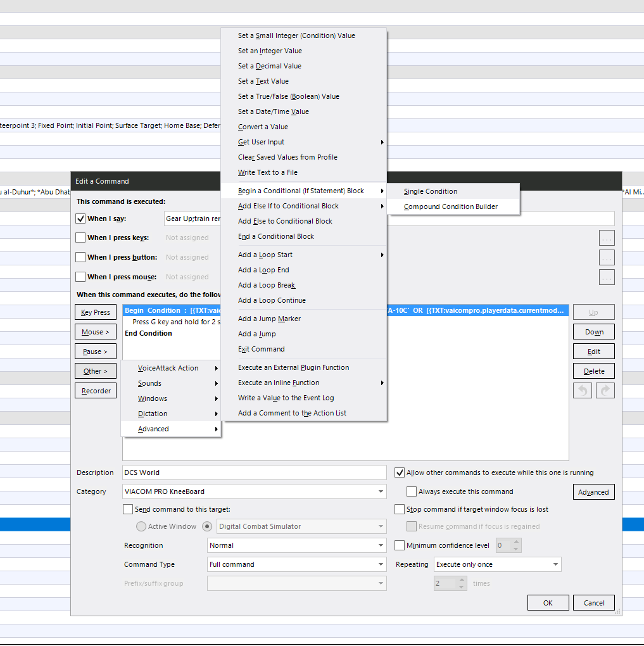This screenshot has width=644, height=646.
Task: Toggle Always execute this command checkbox
Action: [x=411, y=491]
